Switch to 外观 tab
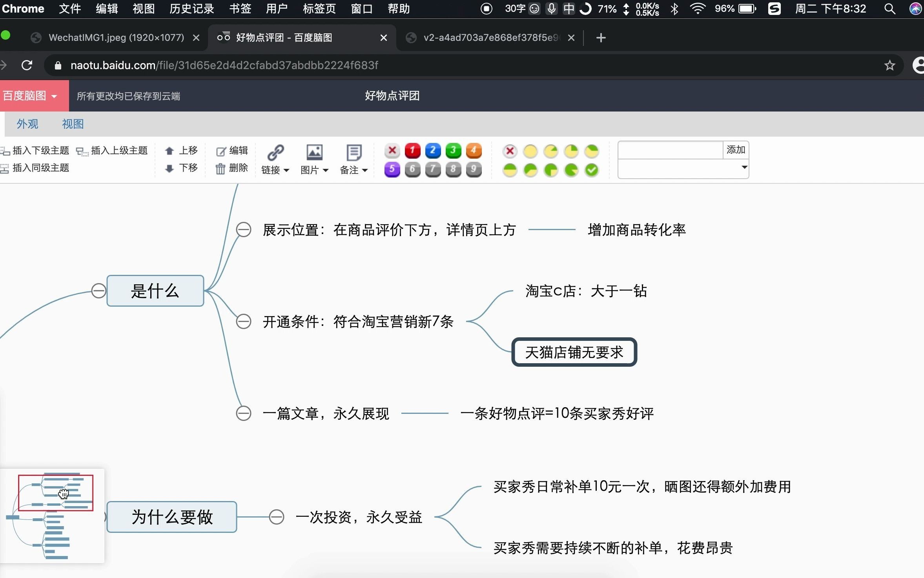This screenshot has width=924, height=578. tap(27, 124)
